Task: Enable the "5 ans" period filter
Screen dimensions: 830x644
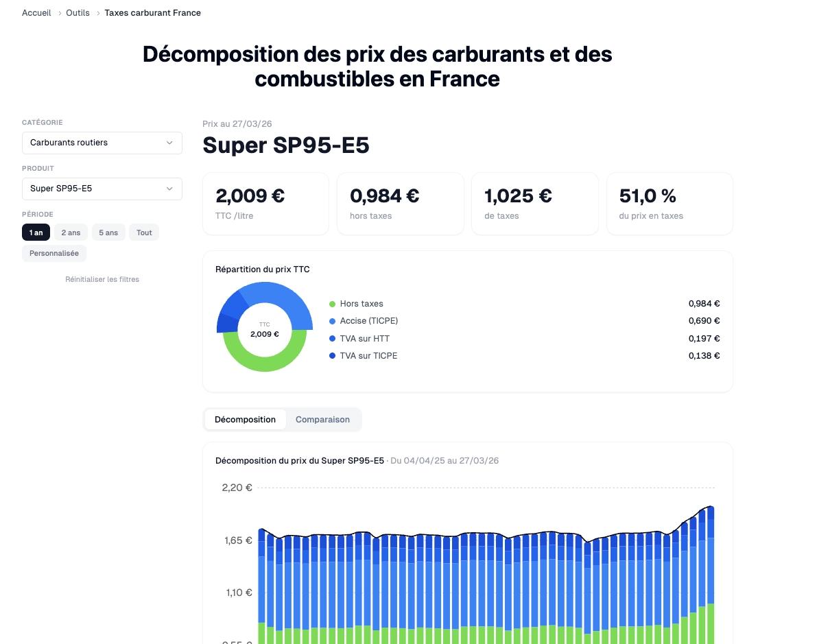Action: pyautogui.click(x=108, y=232)
